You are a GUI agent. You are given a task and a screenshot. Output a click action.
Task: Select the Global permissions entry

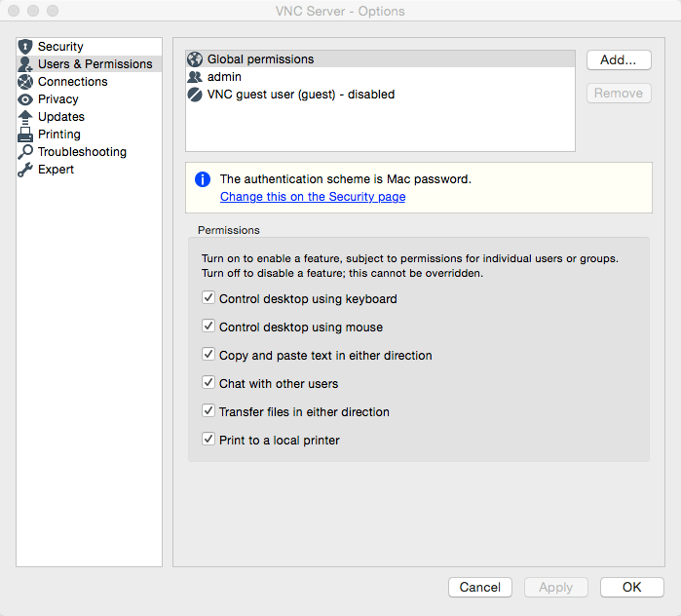pyautogui.click(x=381, y=59)
